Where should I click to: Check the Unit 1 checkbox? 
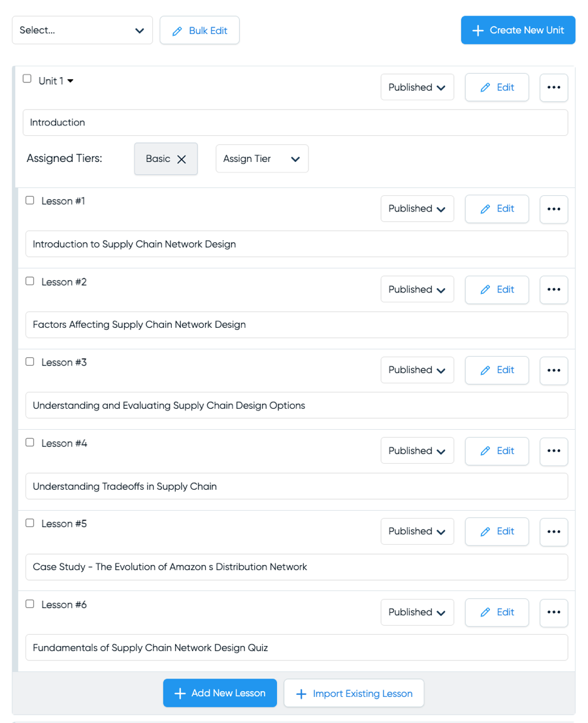point(27,79)
